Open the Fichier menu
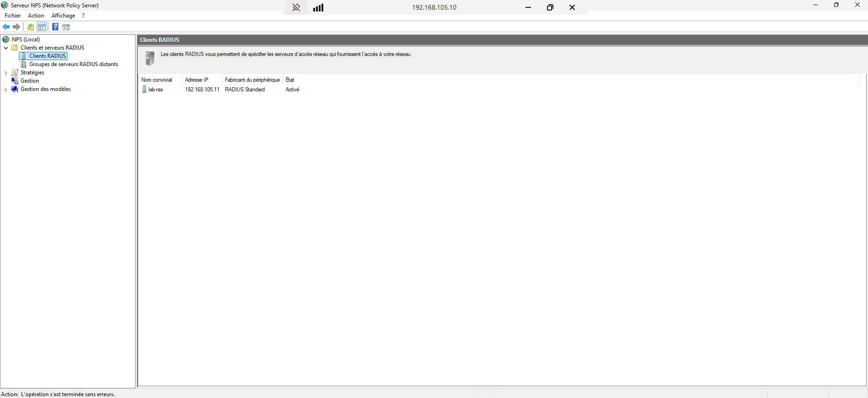 coord(13,16)
